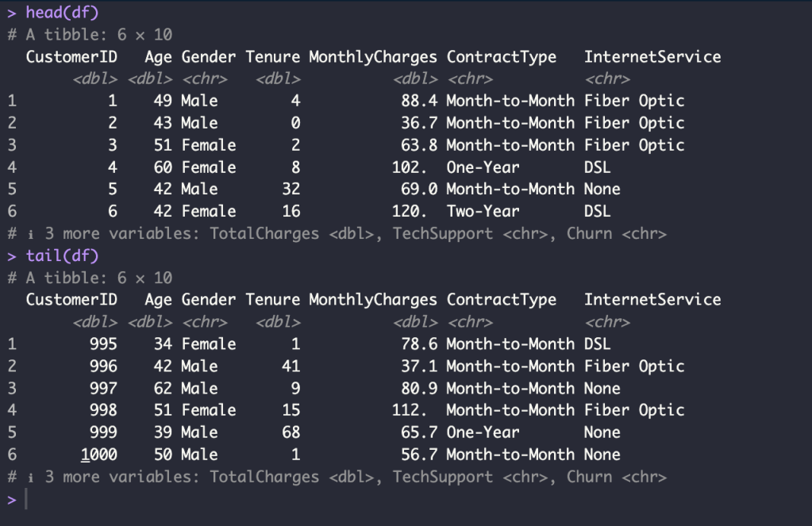Click the Gender header in the head output
This screenshot has width=812, height=526.
(x=208, y=57)
